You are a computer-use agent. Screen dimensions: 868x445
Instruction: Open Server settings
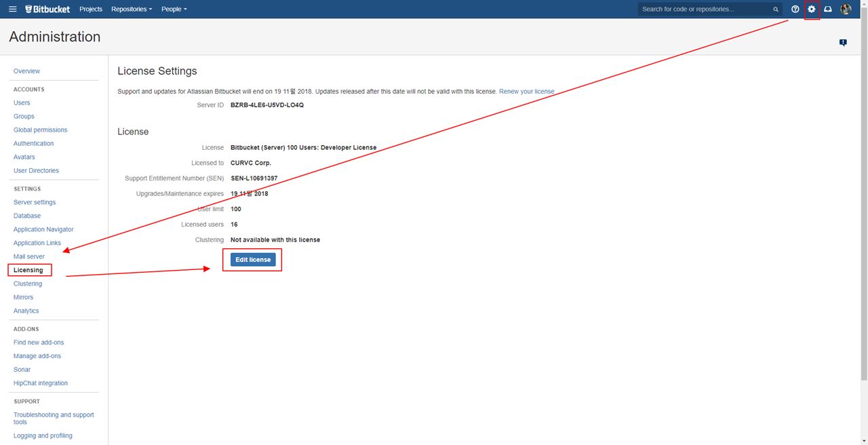click(35, 203)
